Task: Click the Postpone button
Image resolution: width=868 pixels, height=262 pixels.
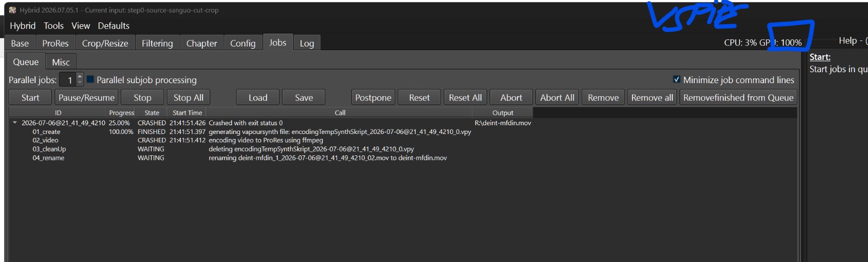Action: tap(373, 97)
